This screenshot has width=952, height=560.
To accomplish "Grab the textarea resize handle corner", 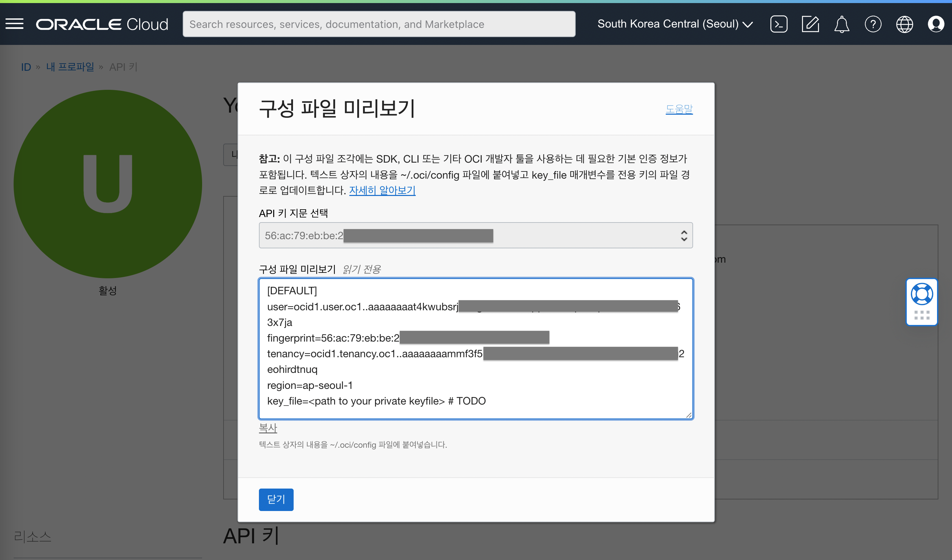I will tap(689, 415).
